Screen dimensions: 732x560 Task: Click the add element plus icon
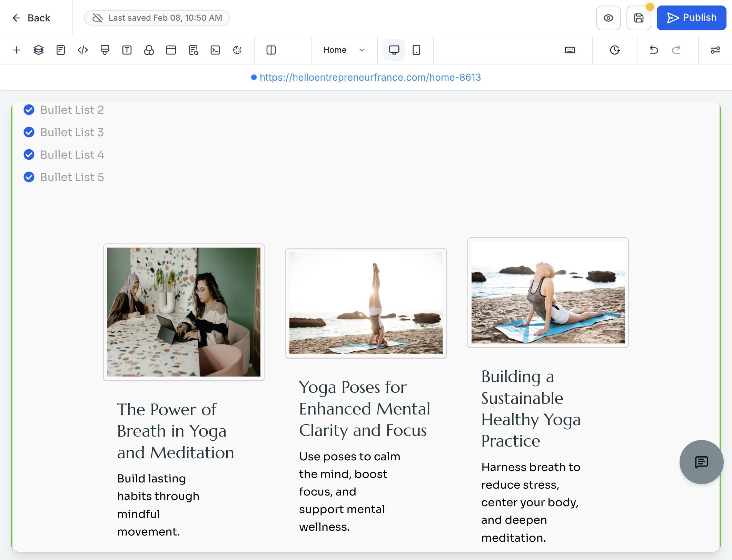point(17,50)
